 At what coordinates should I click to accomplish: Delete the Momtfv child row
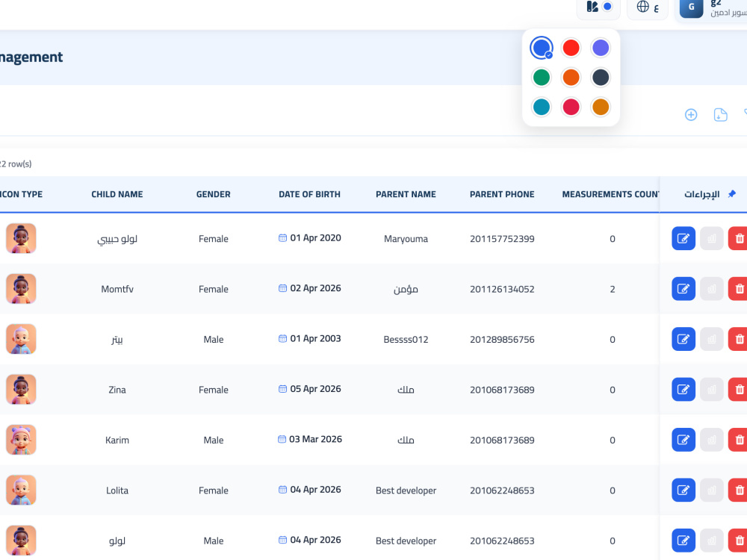click(738, 288)
